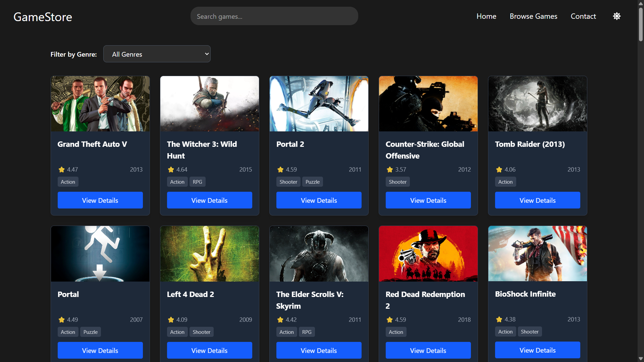Expand the Filter by Genre selector

[x=157, y=54]
